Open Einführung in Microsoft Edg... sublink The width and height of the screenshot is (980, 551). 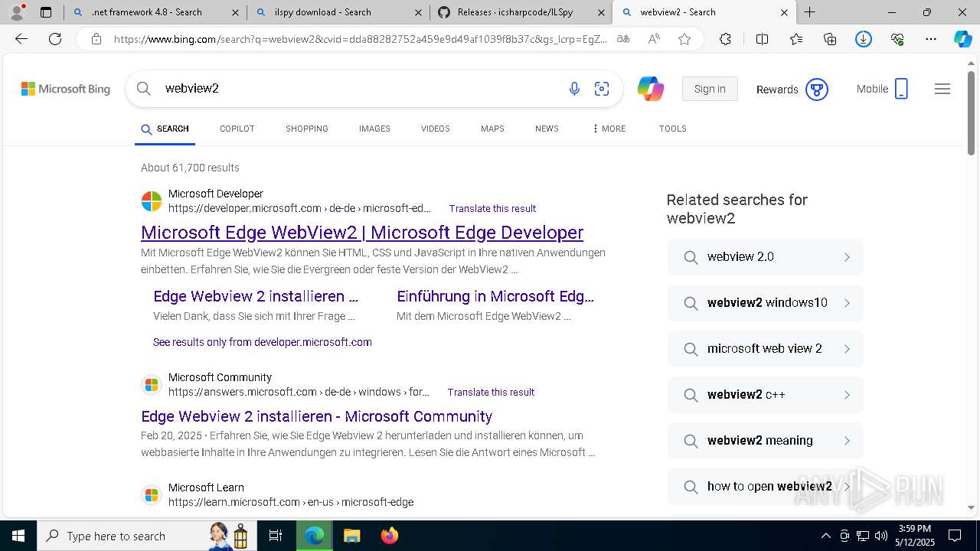(495, 296)
